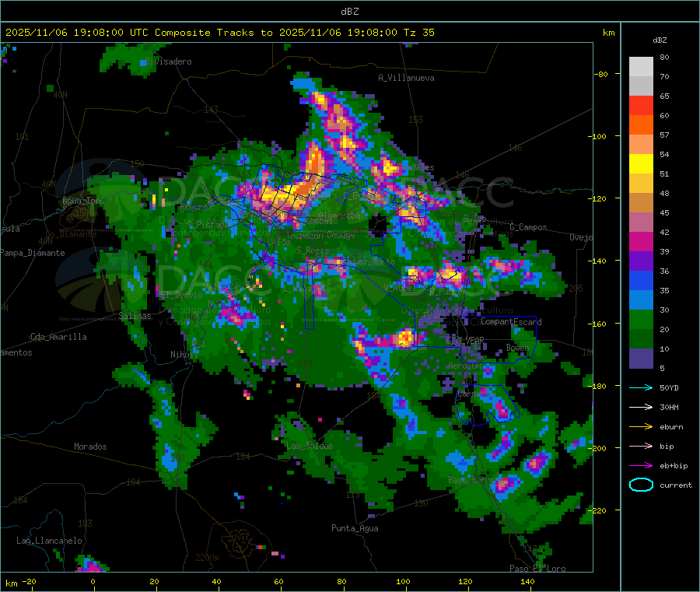Select the tan 45-48 dBZ color block
700x592 pixels.
click(x=641, y=203)
